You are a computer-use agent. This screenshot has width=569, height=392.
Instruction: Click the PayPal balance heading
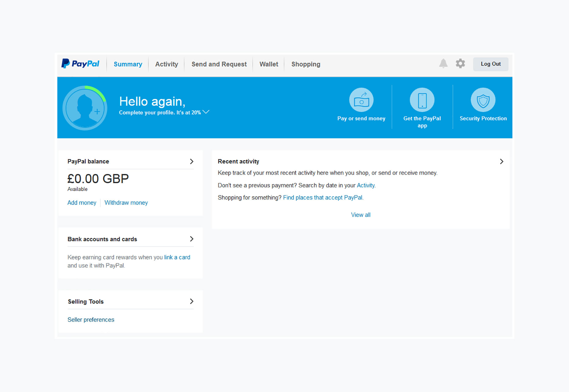point(88,161)
